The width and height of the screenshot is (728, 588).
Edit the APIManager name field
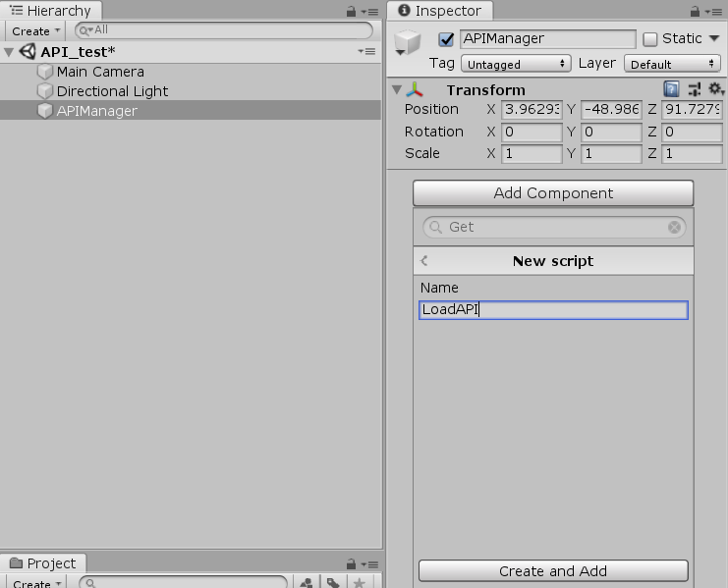[x=548, y=38]
